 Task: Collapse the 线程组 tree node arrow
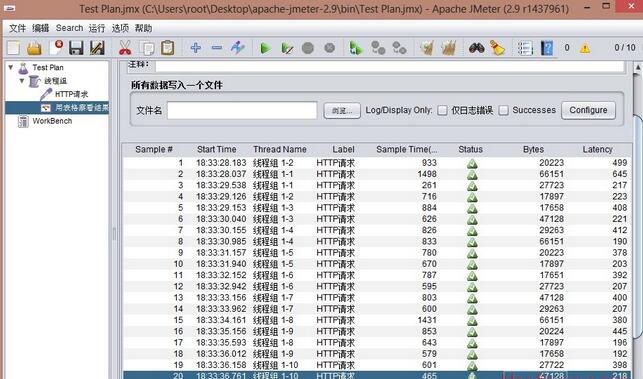(22, 81)
